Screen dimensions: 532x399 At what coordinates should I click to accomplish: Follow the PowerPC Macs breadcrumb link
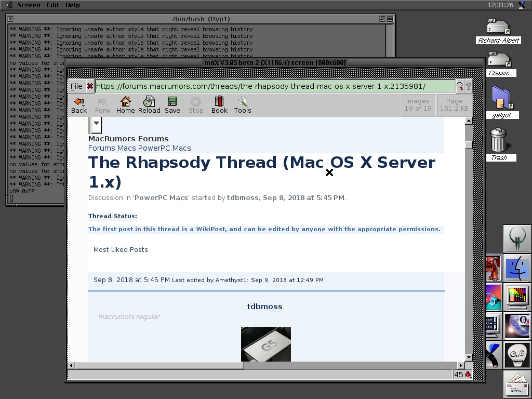pos(165,148)
